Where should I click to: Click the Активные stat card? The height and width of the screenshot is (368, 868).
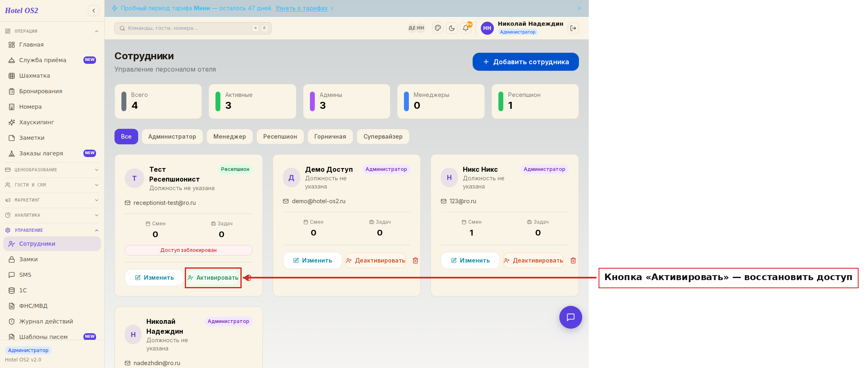pos(252,101)
